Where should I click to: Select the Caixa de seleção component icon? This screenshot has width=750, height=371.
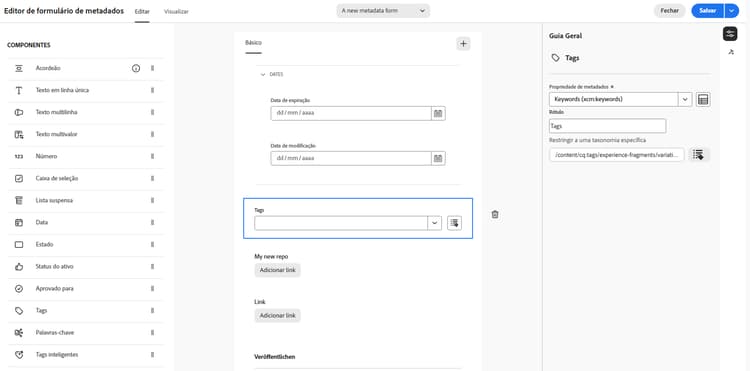coord(19,178)
